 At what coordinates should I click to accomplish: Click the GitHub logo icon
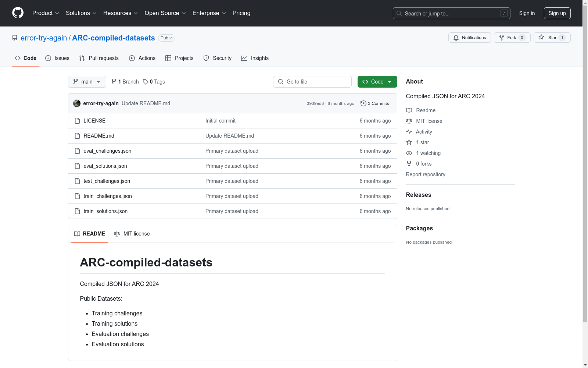point(18,13)
